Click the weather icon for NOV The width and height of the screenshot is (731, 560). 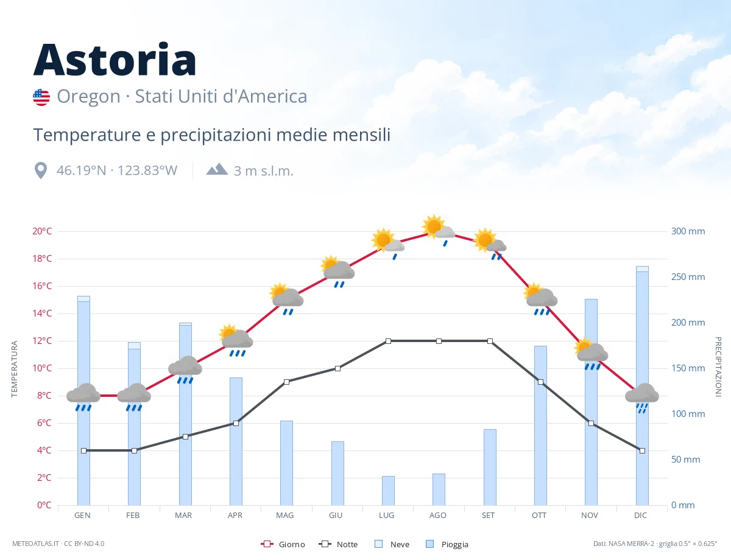(591, 354)
